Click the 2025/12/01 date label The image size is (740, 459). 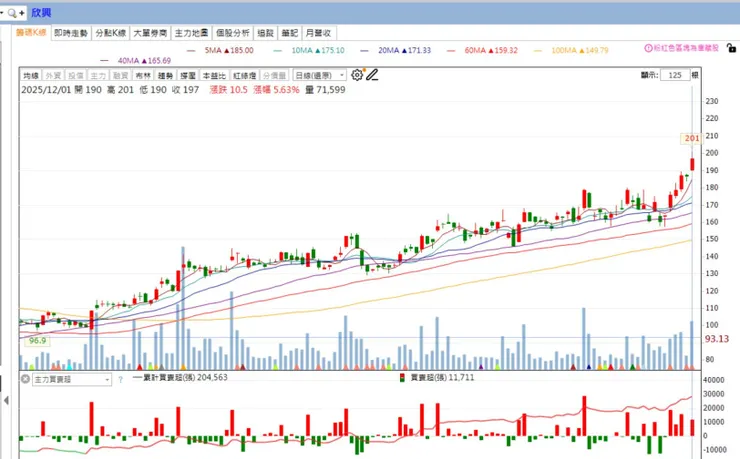tap(46, 90)
